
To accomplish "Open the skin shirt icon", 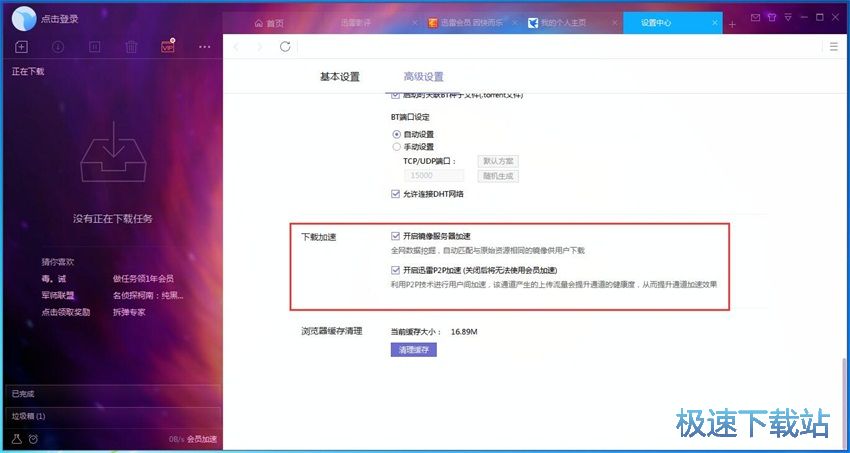I will [772, 17].
